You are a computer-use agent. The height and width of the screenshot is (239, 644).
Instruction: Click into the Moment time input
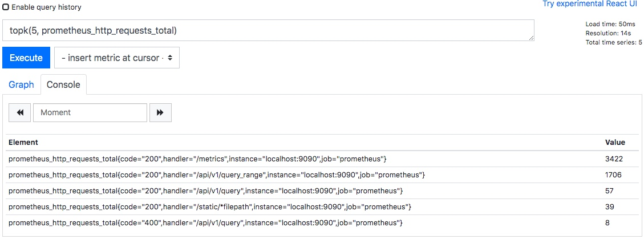[x=90, y=112]
